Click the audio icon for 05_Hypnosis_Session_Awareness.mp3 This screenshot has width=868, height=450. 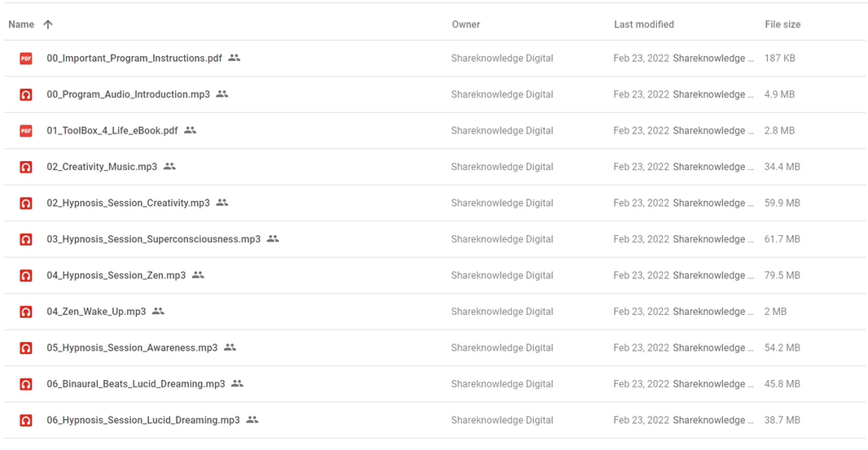click(26, 348)
